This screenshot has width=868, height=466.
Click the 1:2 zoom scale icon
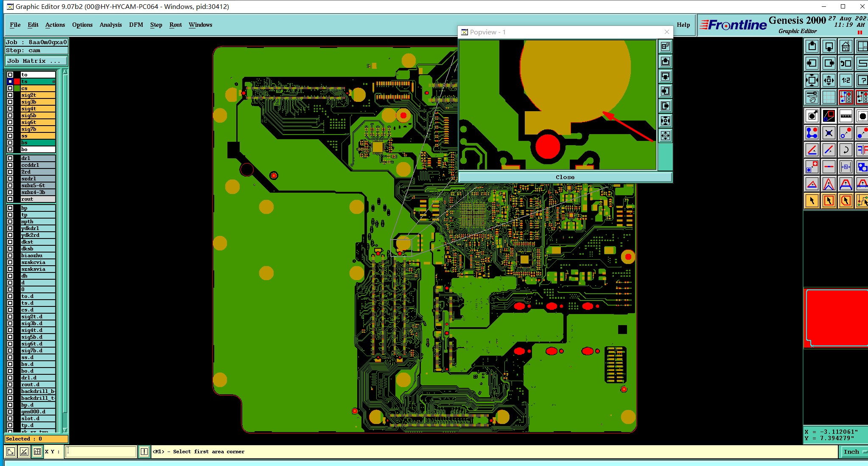point(846,80)
